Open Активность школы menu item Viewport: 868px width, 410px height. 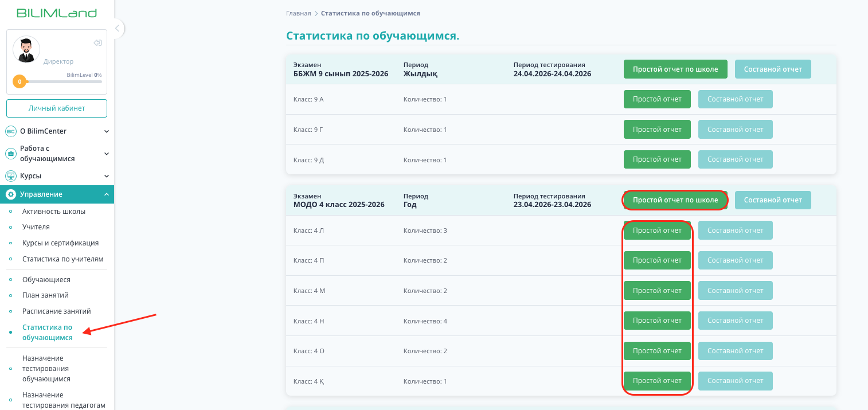pos(54,212)
